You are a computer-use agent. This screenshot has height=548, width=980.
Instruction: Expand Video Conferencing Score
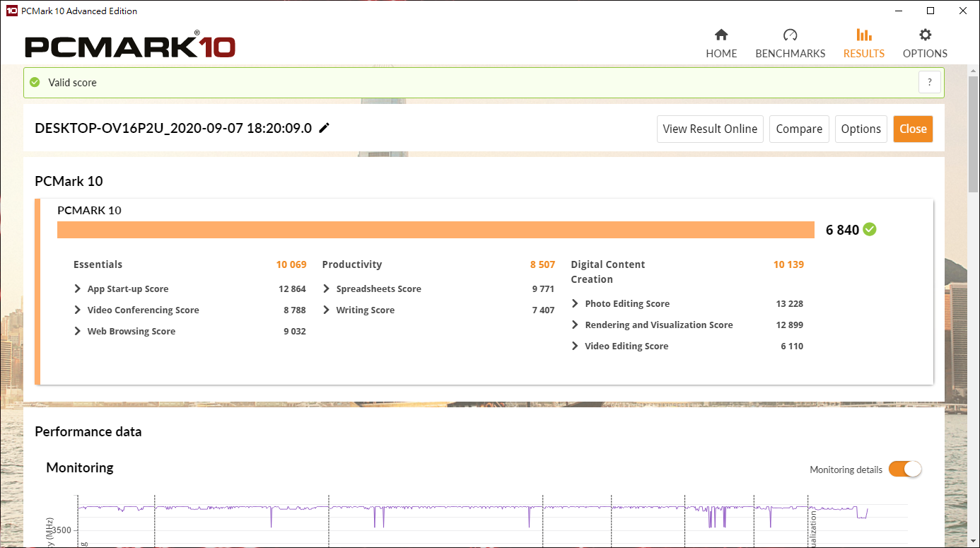[x=78, y=310]
